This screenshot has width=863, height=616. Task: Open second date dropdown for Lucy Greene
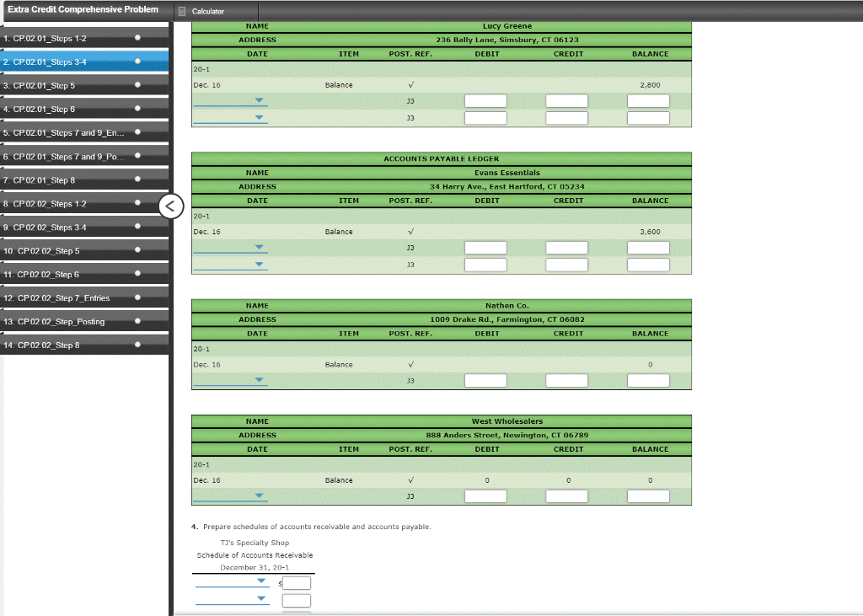(x=230, y=118)
